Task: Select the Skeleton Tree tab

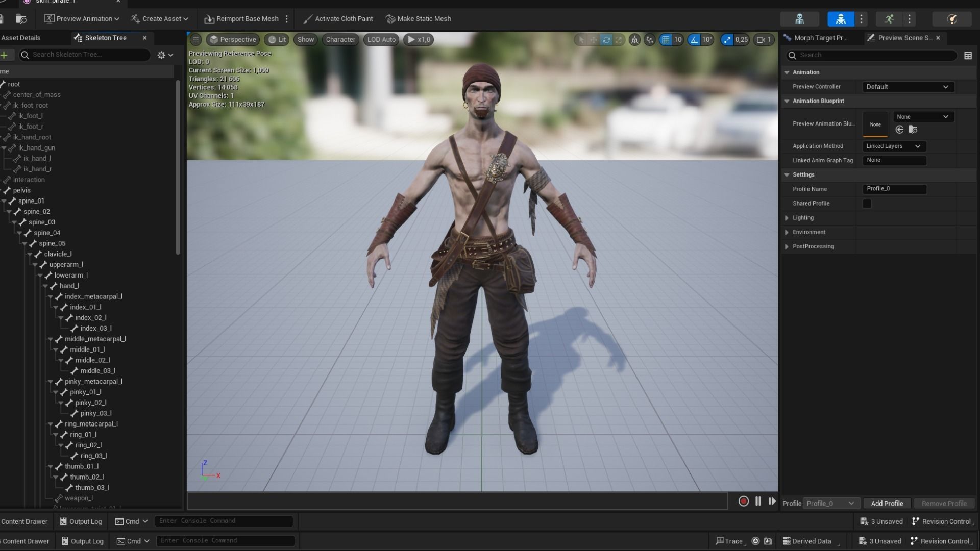Action: coord(106,38)
